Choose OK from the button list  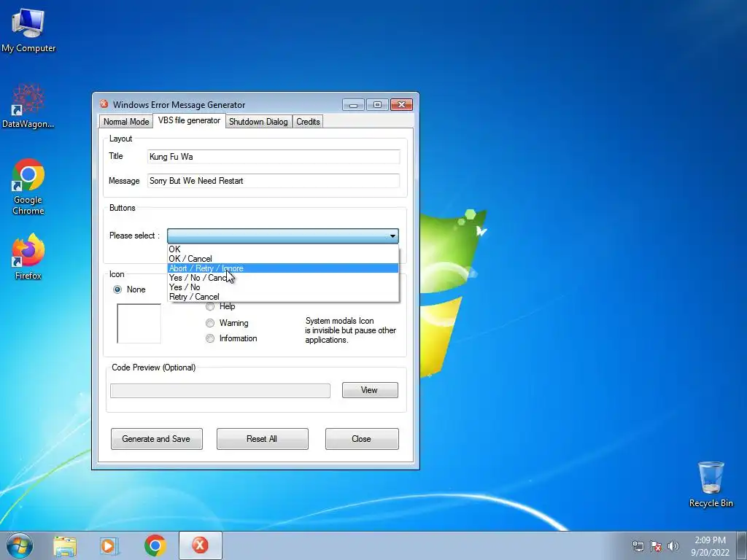point(283,249)
